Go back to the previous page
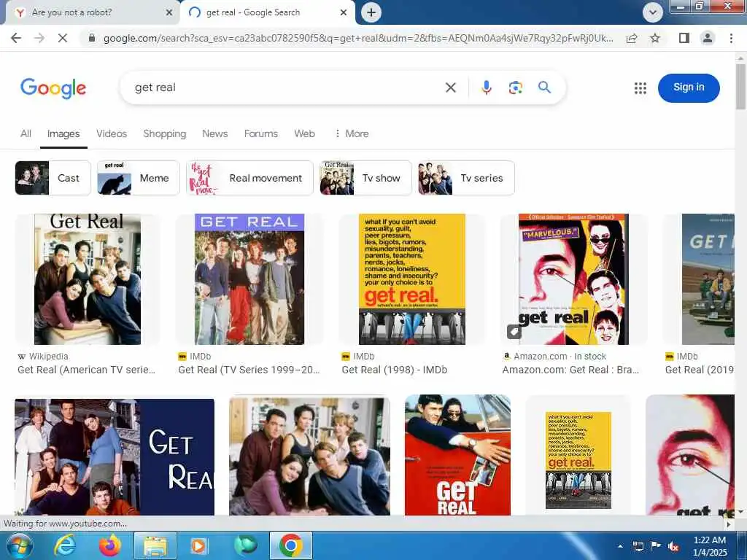 16,38
